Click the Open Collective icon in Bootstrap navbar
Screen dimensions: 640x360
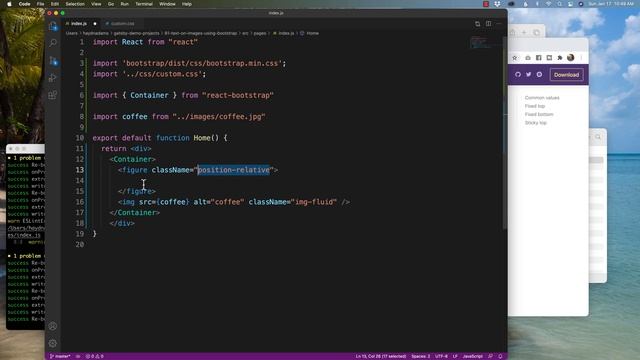pos(539,75)
